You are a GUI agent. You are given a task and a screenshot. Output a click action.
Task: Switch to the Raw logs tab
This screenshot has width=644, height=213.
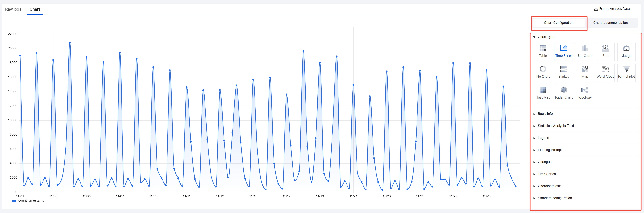point(13,9)
